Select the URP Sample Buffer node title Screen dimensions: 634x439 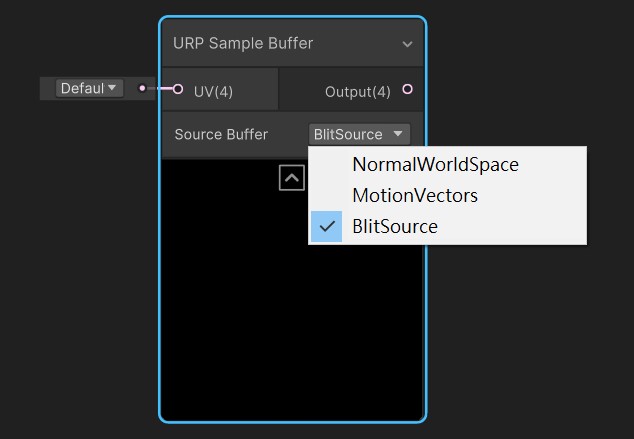pos(243,43)
